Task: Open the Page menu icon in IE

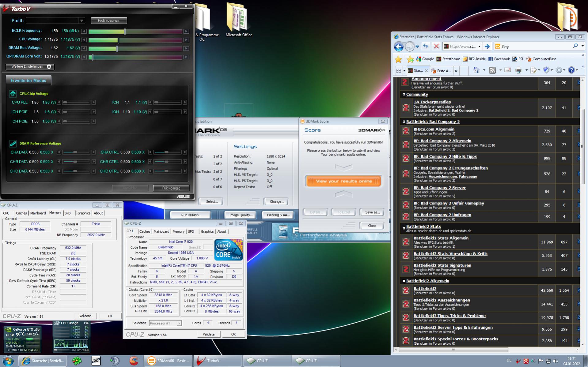Action: [534, 70]
